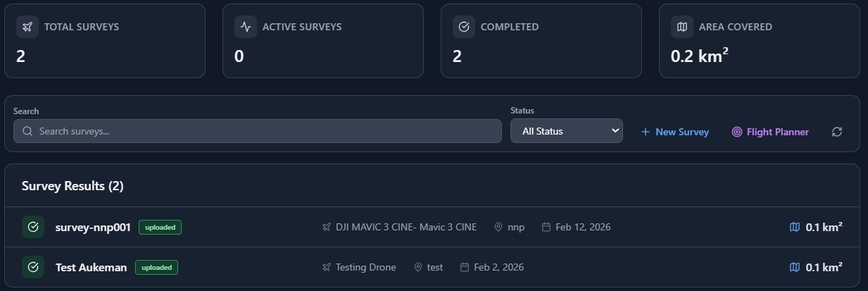Click the location pin icon next to nnp
The image size is (868, 291).
coord(498,227)
